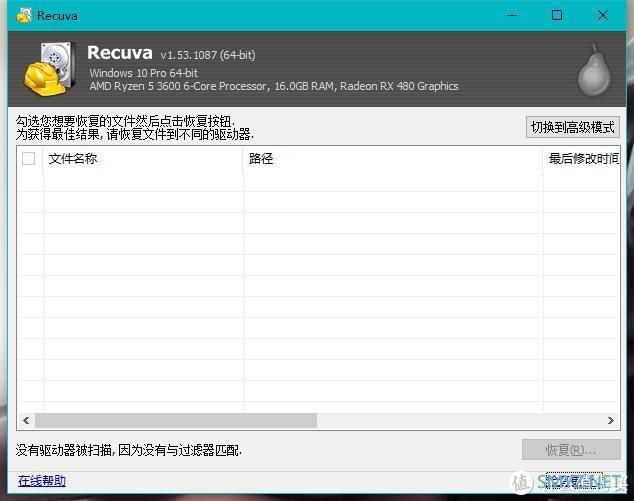Click the horizontal scrollbar thumb
This screenshot has width=634, height=501.
pos(176,421)
